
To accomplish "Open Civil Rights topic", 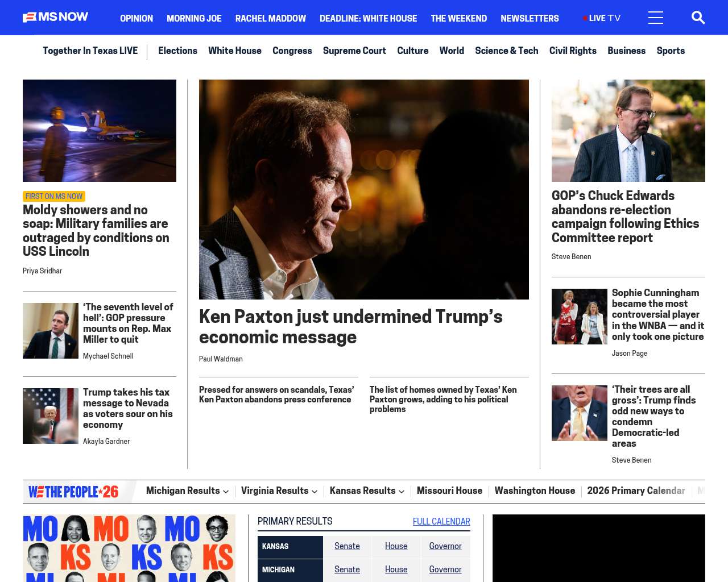I will point(573,51).
